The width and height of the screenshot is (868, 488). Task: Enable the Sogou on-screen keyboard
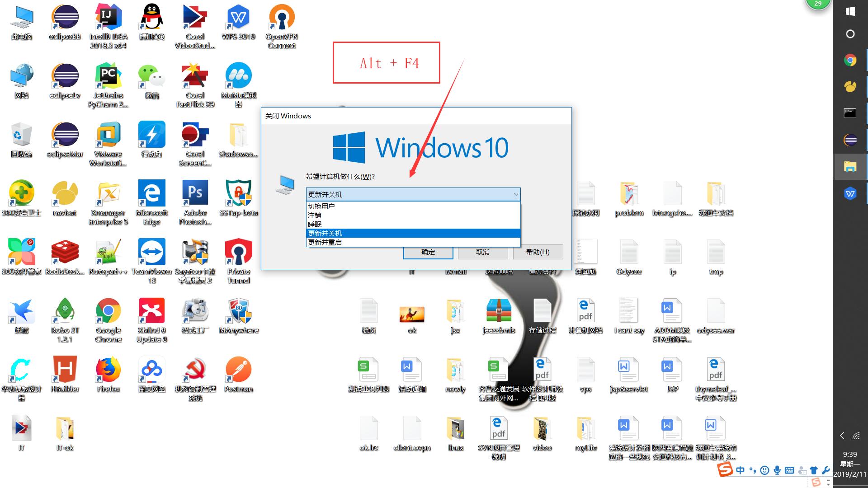pyautogui.click(x=789, y=470)
